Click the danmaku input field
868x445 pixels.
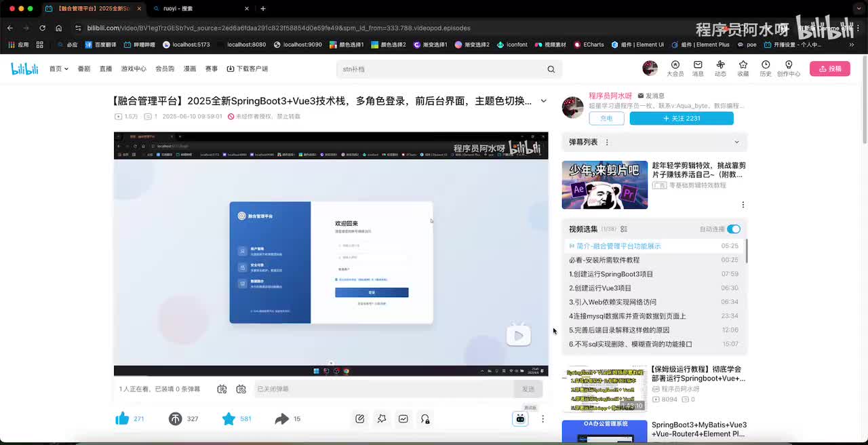click(x=383, y=389)
